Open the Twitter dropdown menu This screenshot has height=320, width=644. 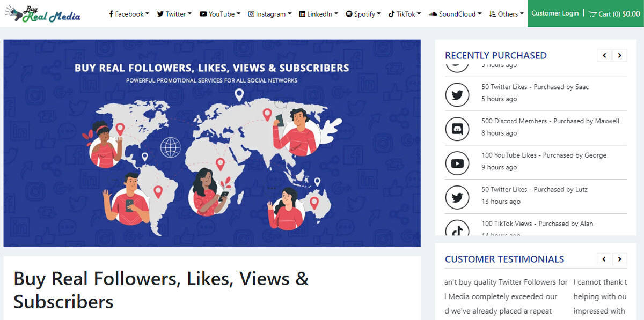pyautogui.click(x=174, y=14)
